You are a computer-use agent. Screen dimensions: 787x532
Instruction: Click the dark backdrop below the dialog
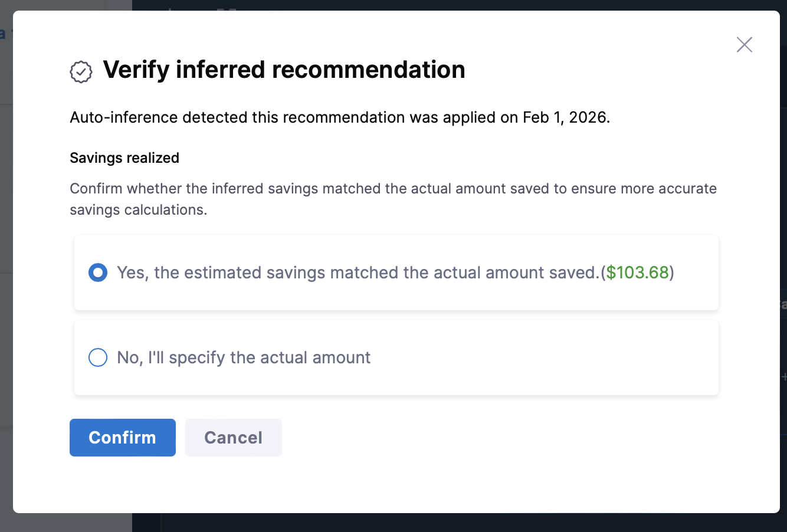(x=413, y=523)
